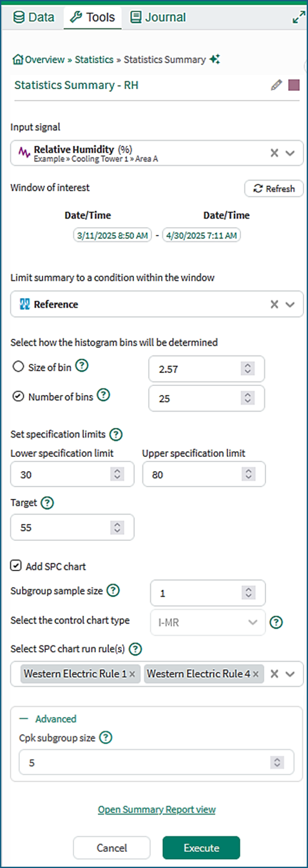Screen dimensions: 308x868
Task: Click the sparkle icon next to Statistics Summary
Action: (215, 59)
